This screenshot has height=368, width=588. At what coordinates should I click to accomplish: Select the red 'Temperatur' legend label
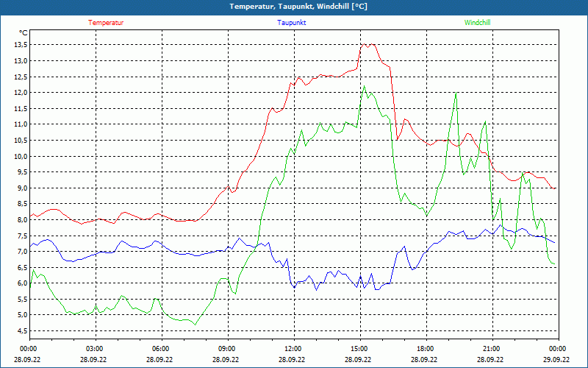[106, 23]
